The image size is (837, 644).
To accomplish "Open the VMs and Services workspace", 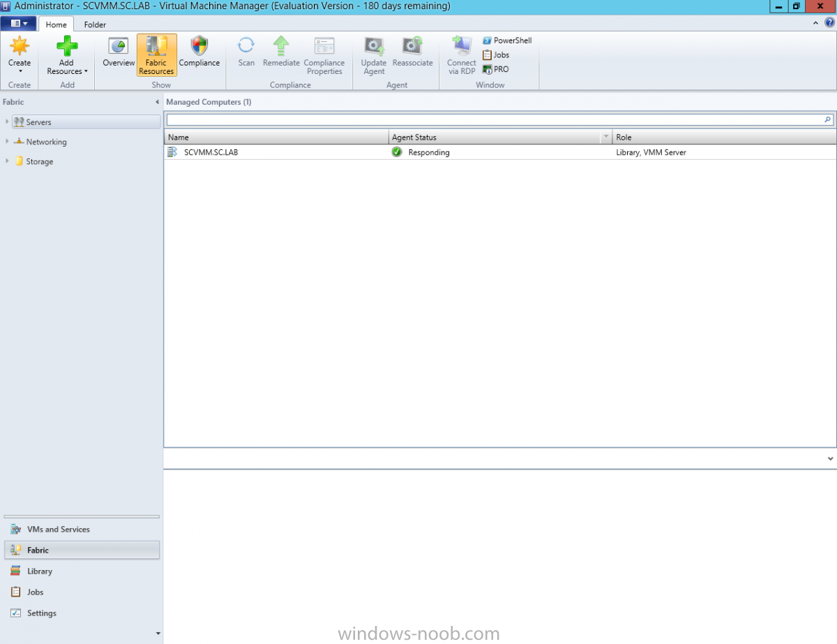I will 82,530.
